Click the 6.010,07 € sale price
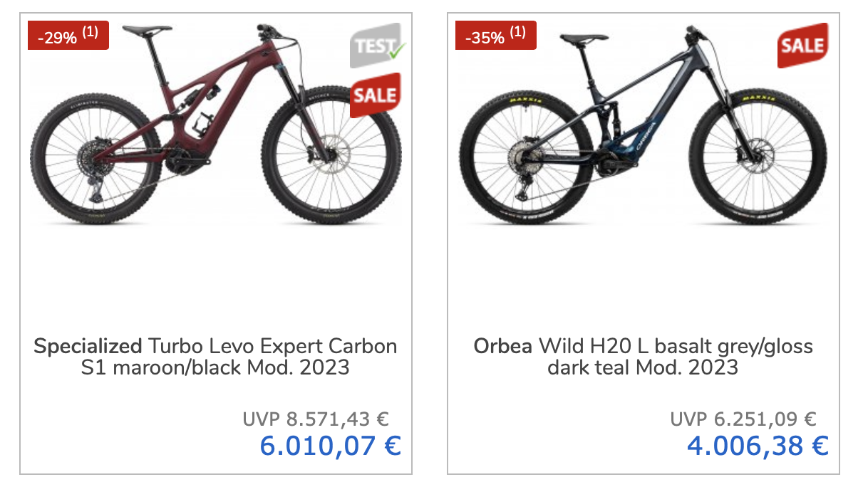This screenshot has height=487, width=868. click(x=330, y=446)
